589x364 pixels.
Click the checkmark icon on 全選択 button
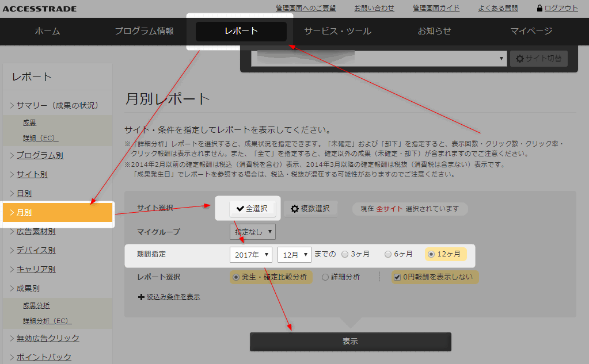pyautogui.click(x=240, y=209)
